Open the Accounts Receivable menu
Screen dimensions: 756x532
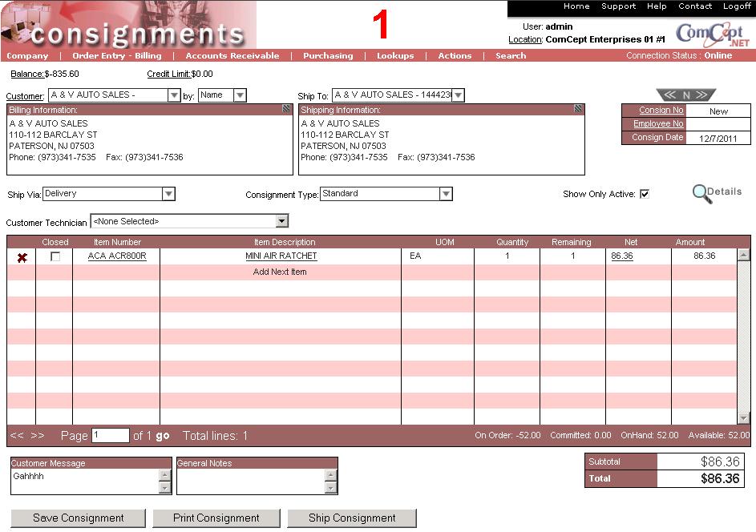[232, 56]
